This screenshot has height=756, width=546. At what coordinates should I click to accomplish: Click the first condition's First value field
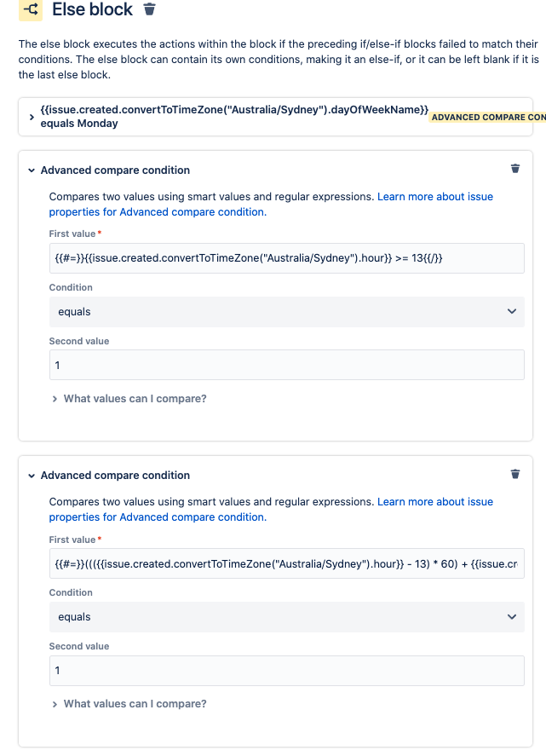[x=287, y=258]
